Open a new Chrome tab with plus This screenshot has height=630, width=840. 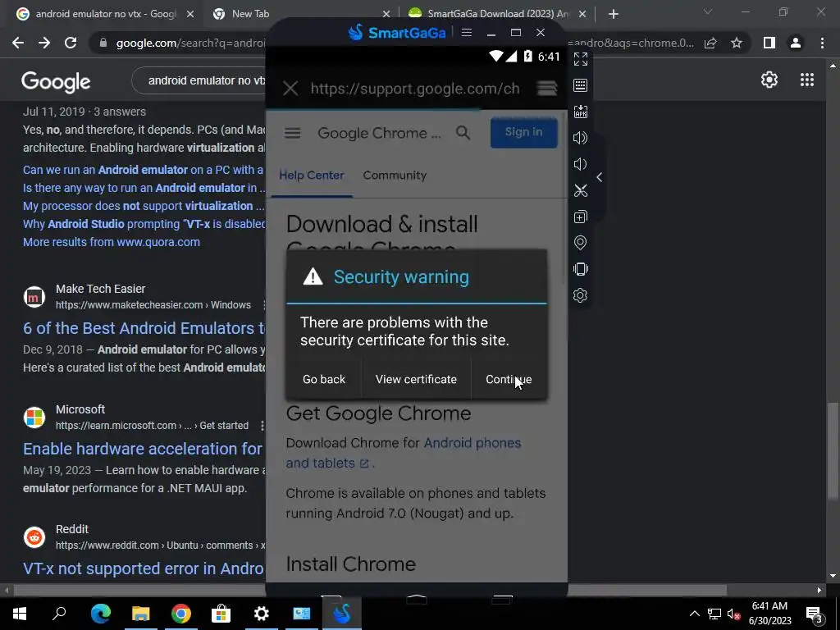614,14
